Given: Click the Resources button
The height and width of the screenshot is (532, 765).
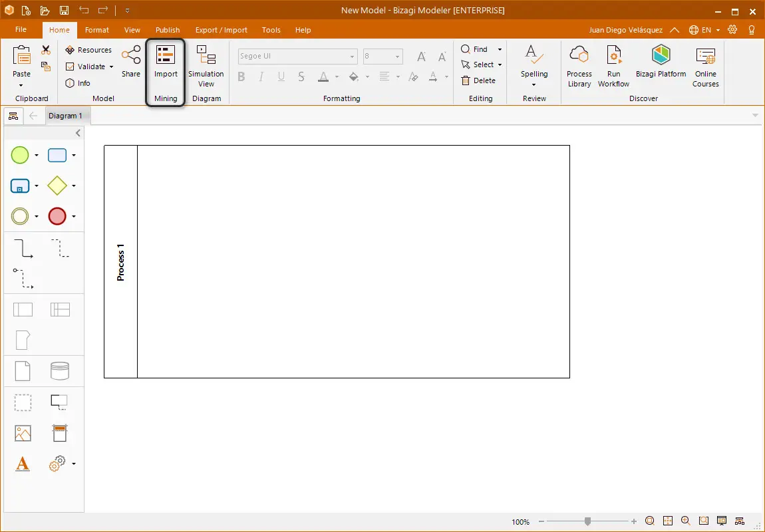Looking at the screenshot, I should [88, 50].
